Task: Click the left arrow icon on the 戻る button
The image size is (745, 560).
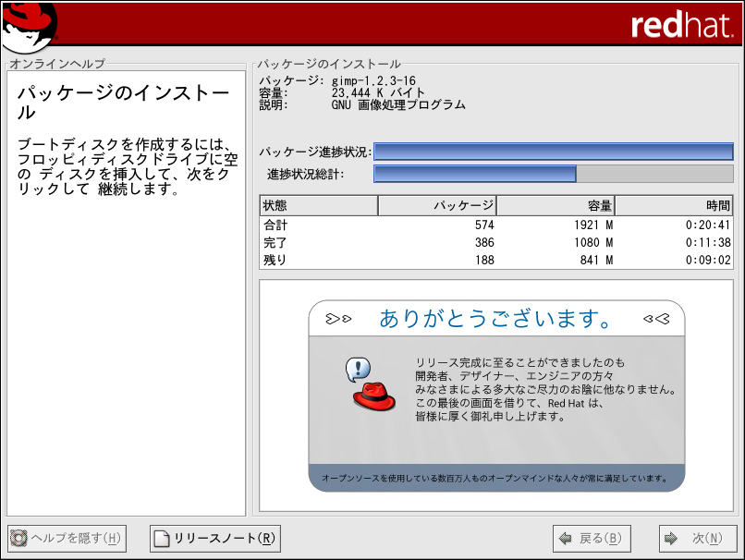Action: point(565,539)
